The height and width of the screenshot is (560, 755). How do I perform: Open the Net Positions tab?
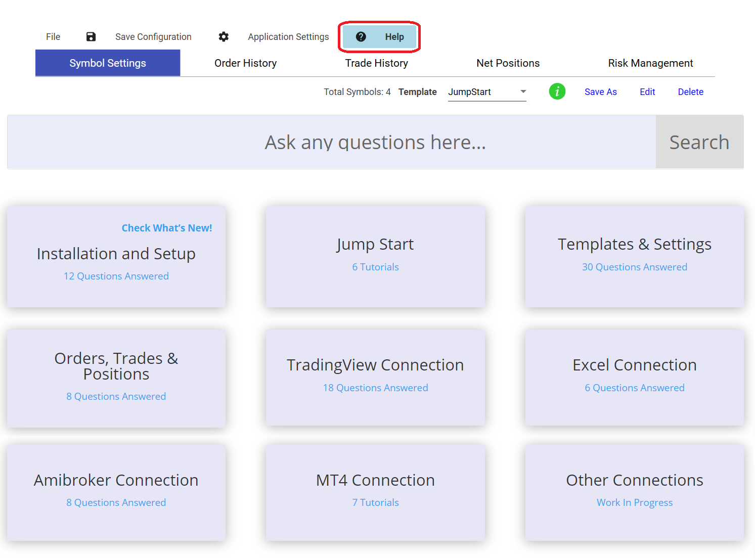pyautogui.click(x=508, y=63)
